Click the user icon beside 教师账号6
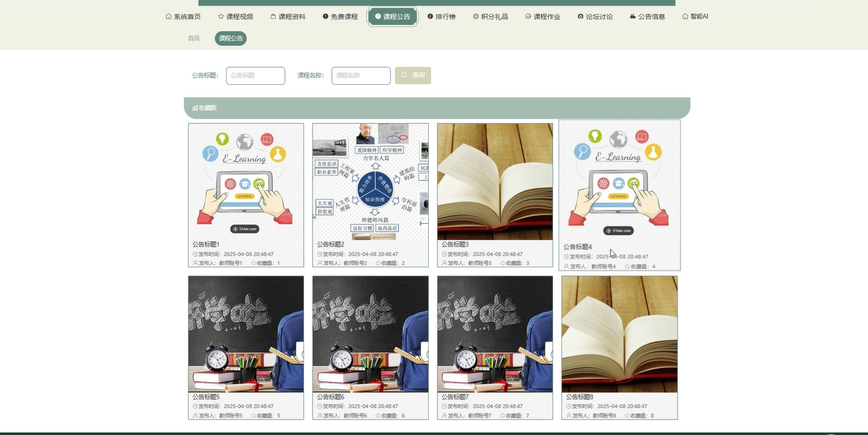This screenshot has width=868, height=435. 320,416
